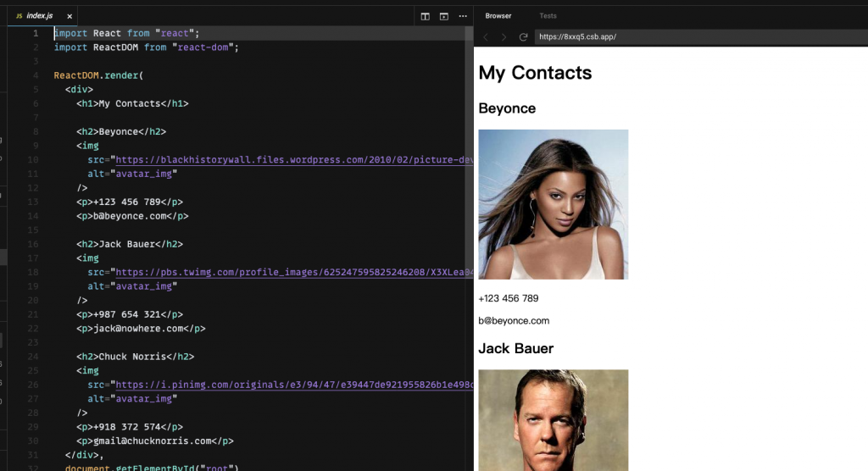Click the <p>+123 456 789</p> code line
868x471 pixels.
click(x=130, y=202)
